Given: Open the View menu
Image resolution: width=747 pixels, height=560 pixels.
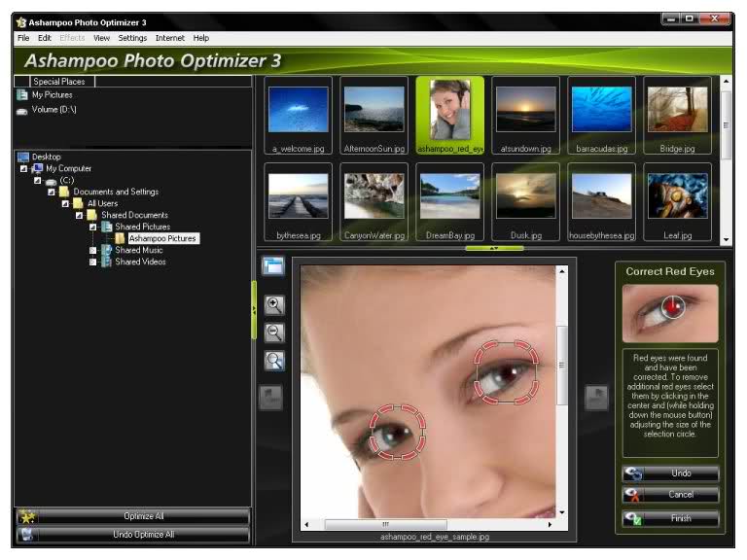Looking at the screenshot, I should point(101,38).
